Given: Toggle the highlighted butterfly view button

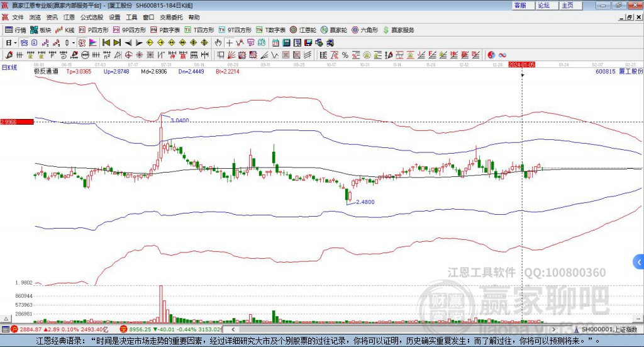Looking at the screenshot, I should [x=24, y=43].
